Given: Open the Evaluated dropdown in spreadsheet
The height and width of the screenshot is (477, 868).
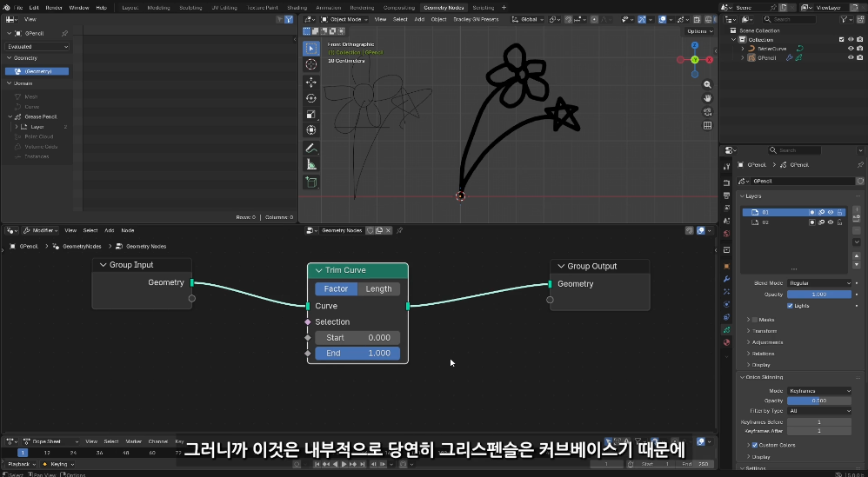Looking at the screenshot, I should 37,47.
